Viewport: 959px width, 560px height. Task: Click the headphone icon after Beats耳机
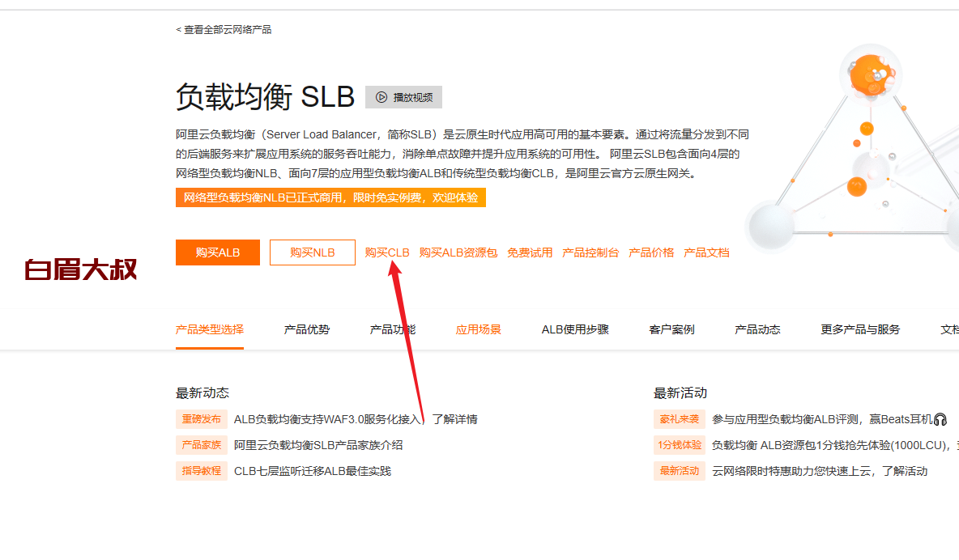coord(940,419)
